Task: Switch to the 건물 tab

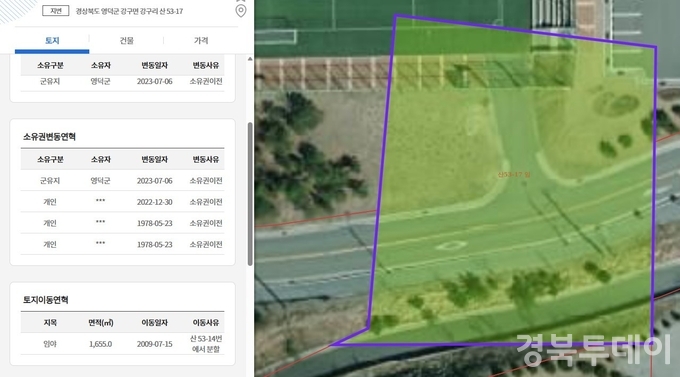Action: tap(127, 40)
